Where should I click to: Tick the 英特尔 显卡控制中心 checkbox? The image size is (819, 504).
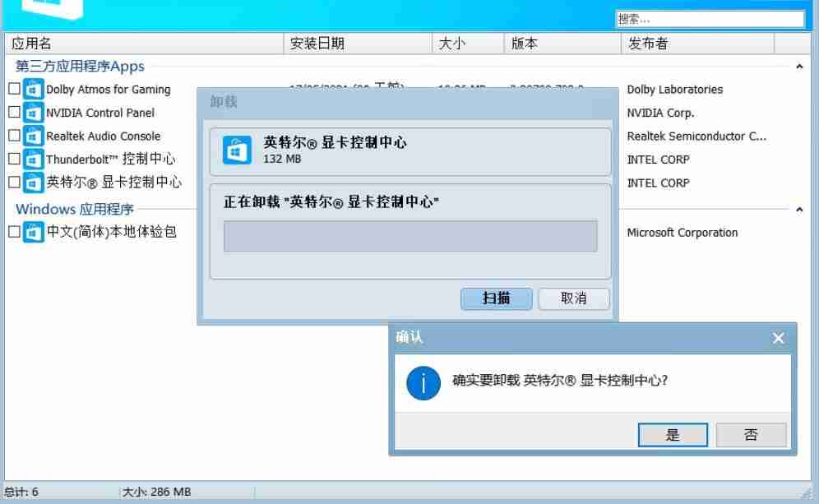pyautogui.click(x=14, y=182)
